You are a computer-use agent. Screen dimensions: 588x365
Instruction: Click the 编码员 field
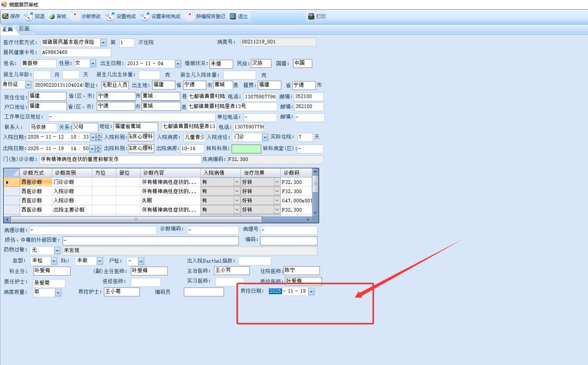coord(203,292)
